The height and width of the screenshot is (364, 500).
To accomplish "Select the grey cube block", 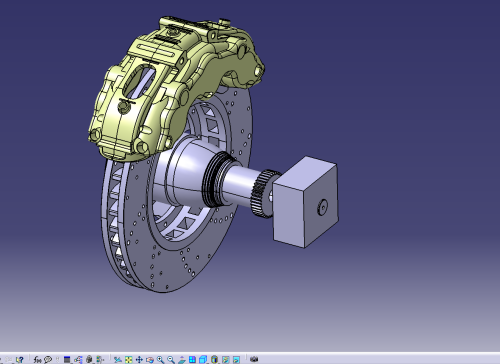I will (305, 202).
